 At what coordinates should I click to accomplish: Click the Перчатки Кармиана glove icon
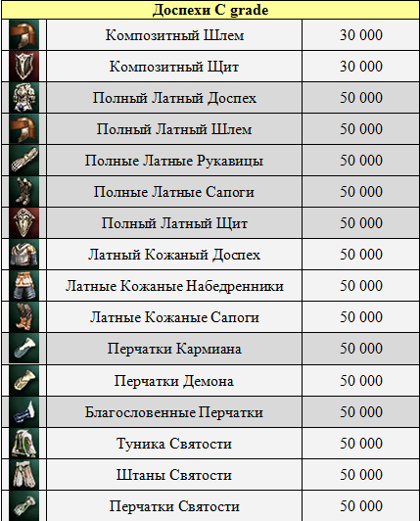click(x=23, y=349)
